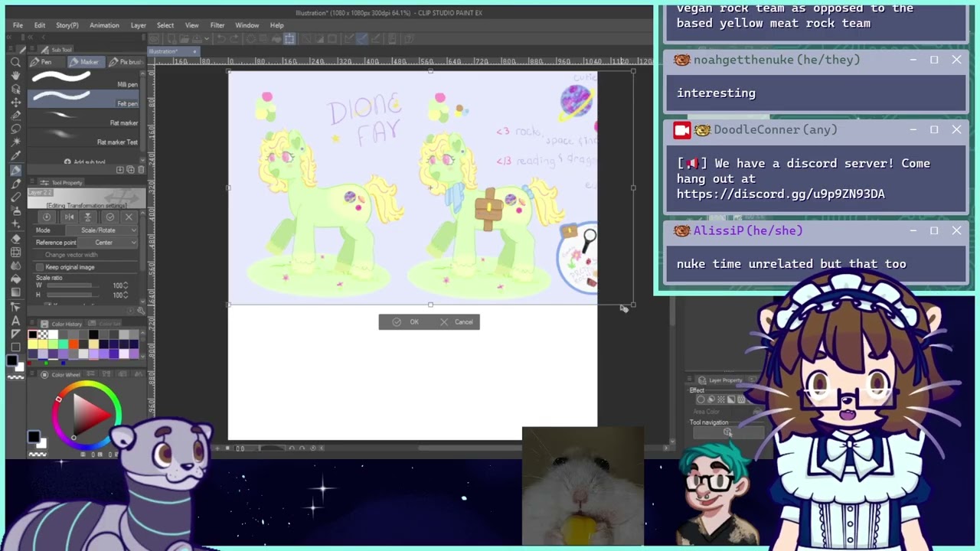Click the Scale/Rotate transform icon in command bar
This screenshot has width=980, height=551.
[290, 39]
